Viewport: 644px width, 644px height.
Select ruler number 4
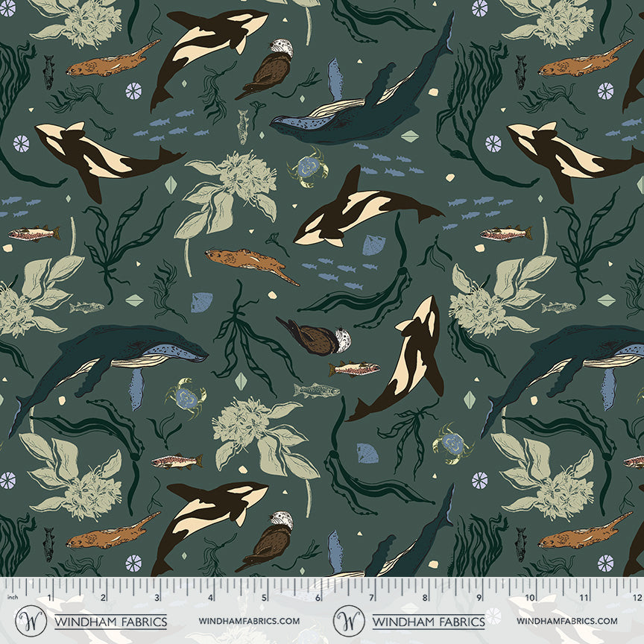point(211,597)
